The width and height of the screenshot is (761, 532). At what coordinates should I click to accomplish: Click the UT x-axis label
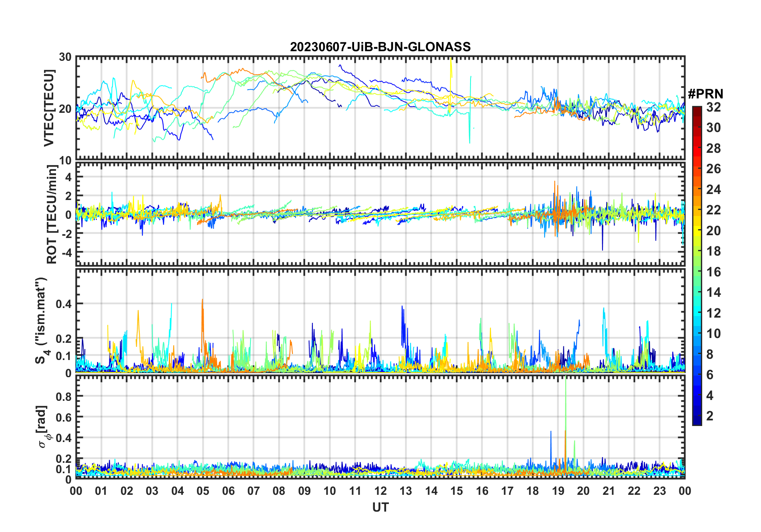point(380,508)
